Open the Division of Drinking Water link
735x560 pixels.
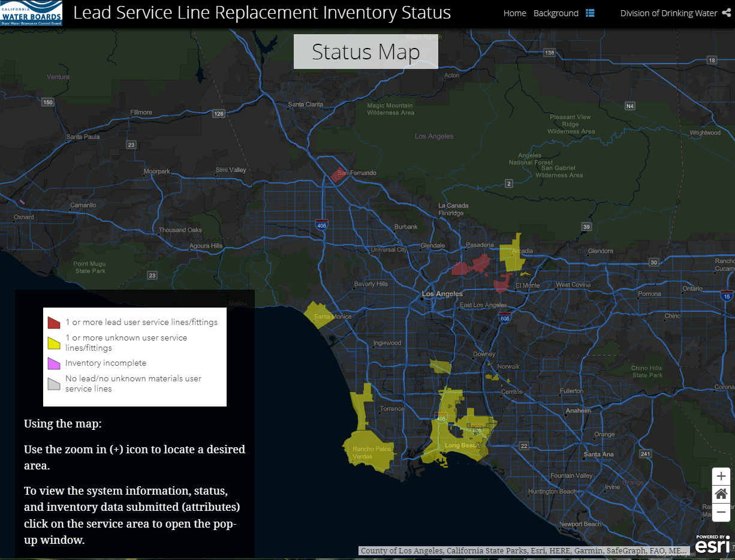(x=668, y=13)
